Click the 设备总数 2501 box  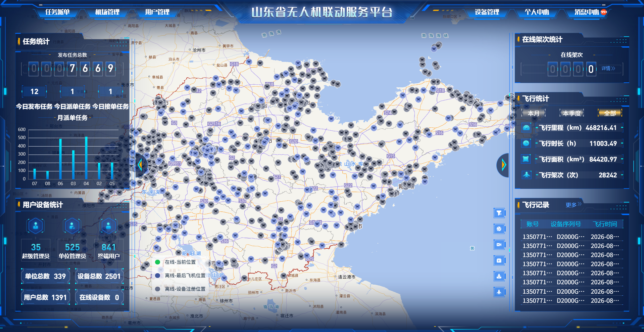click(99, 276)
